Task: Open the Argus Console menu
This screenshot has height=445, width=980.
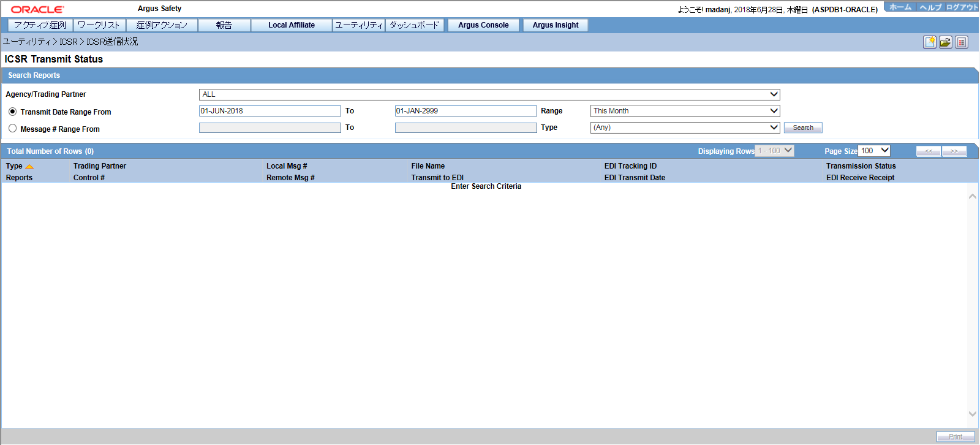Action: 483,25
